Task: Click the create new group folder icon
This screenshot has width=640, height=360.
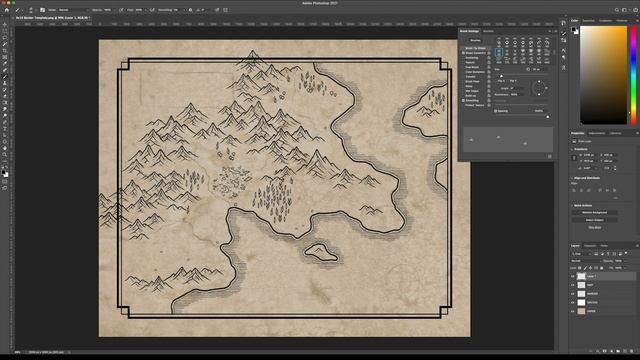Action: pos(618,351)
